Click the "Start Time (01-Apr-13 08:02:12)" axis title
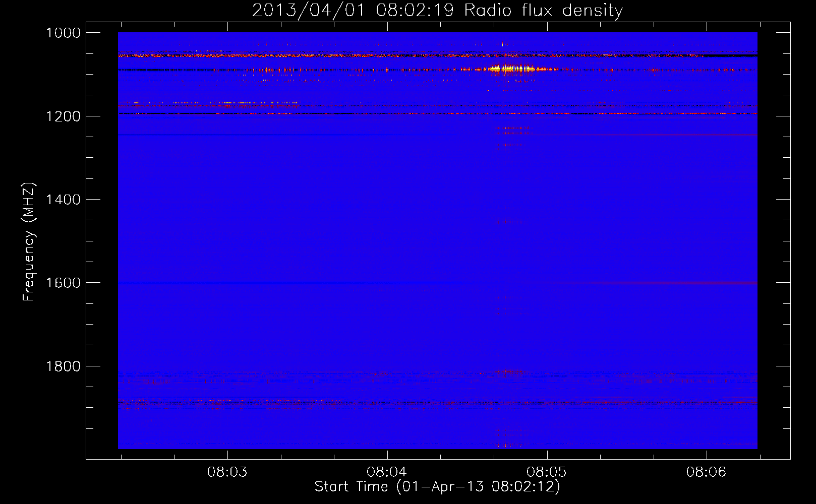 tap(437, 487)
